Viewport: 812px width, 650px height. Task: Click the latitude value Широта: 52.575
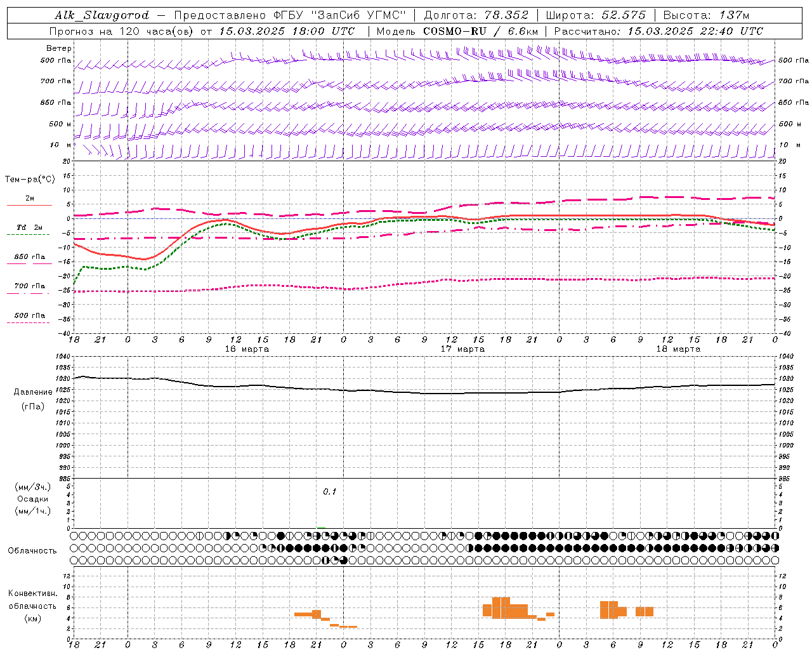click(596, 15)
